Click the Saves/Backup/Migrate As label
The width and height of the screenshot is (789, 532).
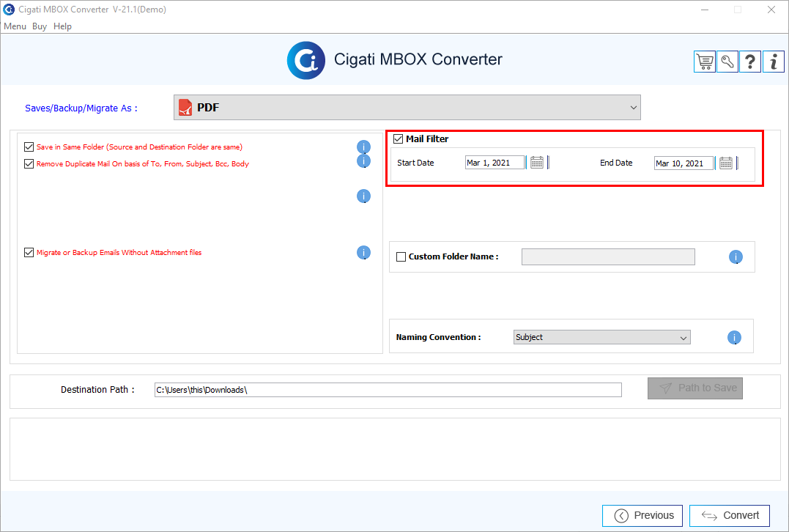click(81, 108)
